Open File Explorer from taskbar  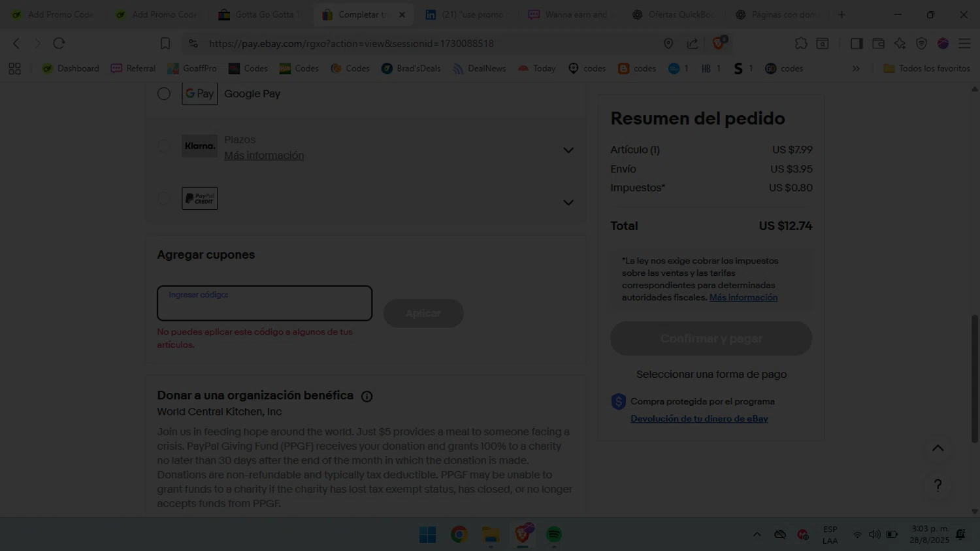point(491,535)
